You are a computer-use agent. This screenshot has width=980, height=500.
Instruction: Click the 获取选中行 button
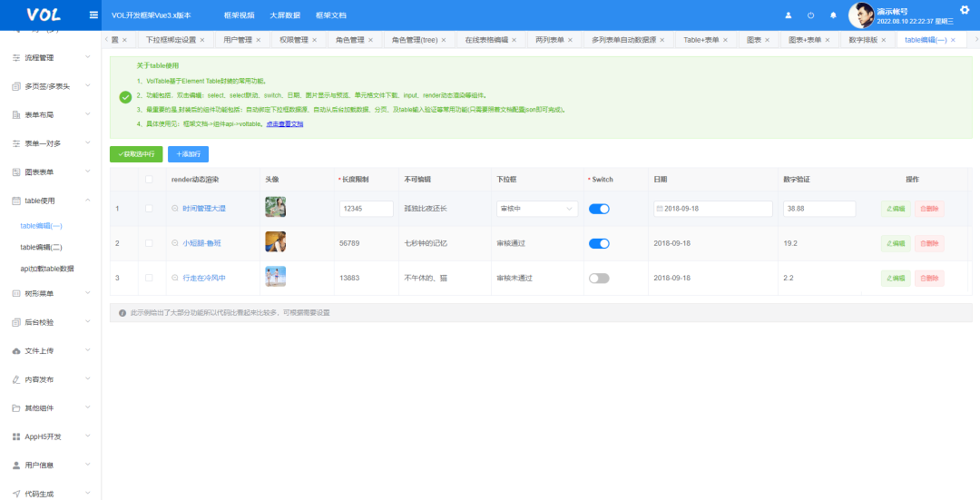point(136,153)
